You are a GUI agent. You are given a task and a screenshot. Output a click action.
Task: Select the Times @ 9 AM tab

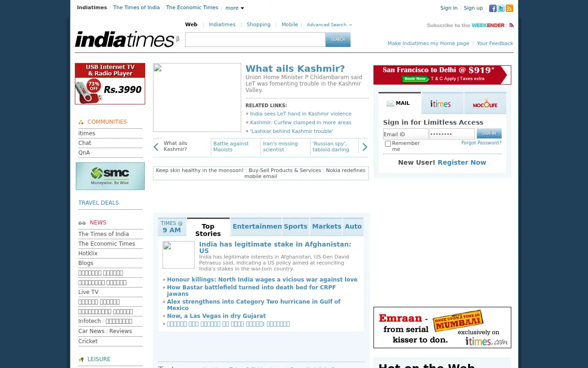[172, 227]
